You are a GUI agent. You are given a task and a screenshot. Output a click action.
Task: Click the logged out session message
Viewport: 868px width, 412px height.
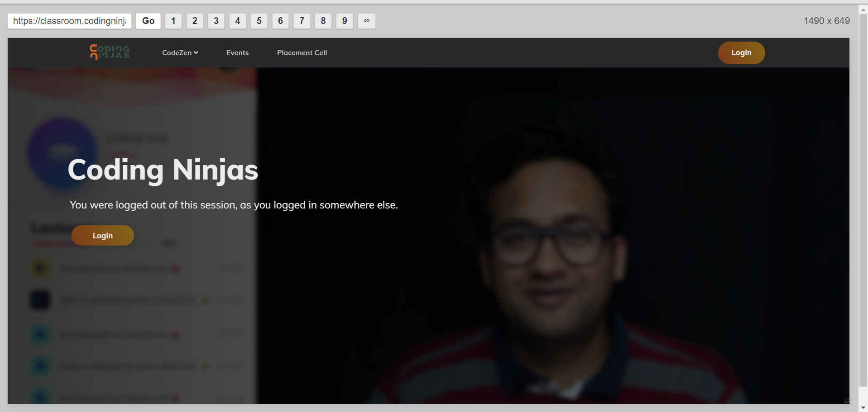(234, 205)
